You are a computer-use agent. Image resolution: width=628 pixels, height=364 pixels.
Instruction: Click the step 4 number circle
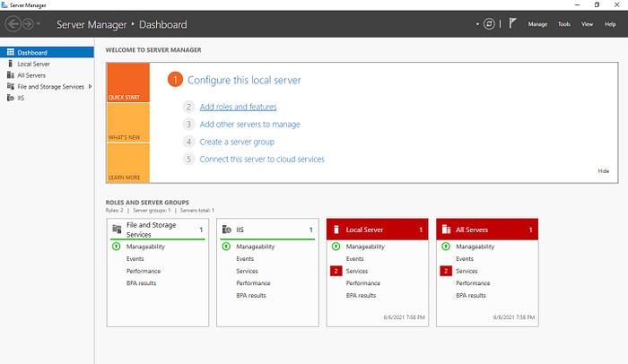188,142
